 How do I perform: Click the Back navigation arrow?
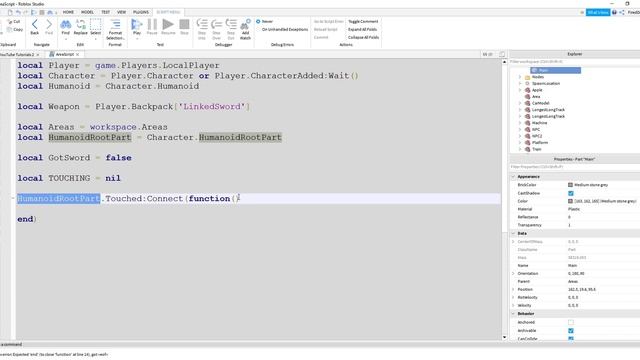click(x=35, y=24)
